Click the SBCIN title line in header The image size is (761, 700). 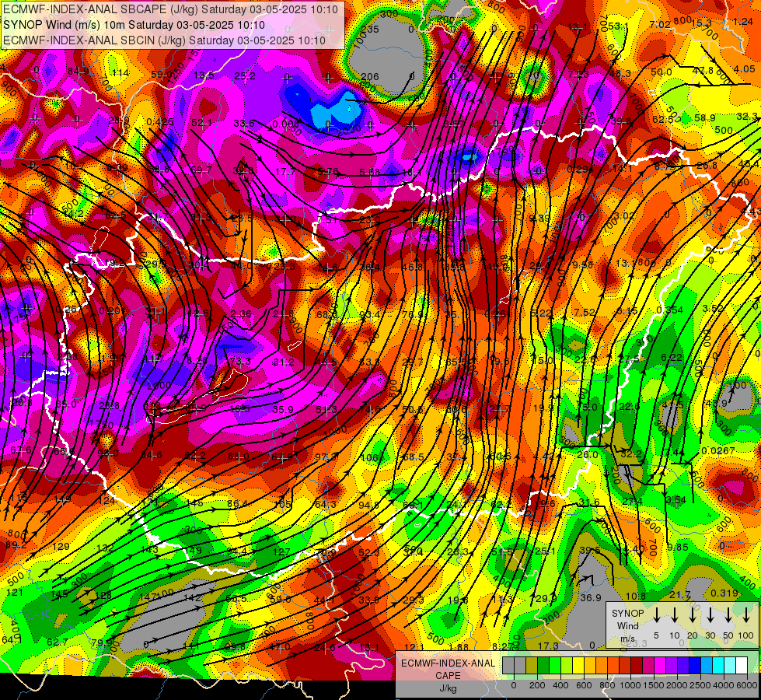[x=164, y=40]
